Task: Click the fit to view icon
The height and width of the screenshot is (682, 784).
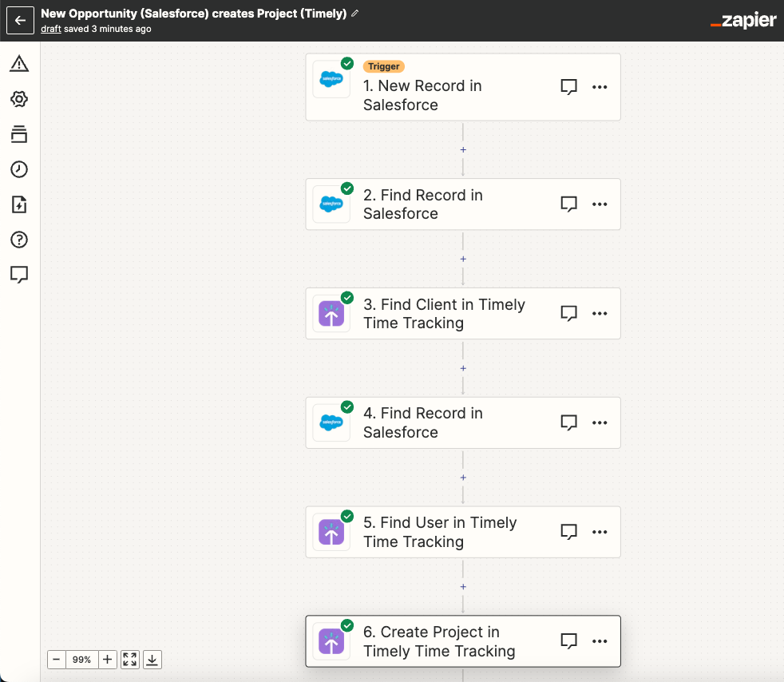Action: coord(130,660)
